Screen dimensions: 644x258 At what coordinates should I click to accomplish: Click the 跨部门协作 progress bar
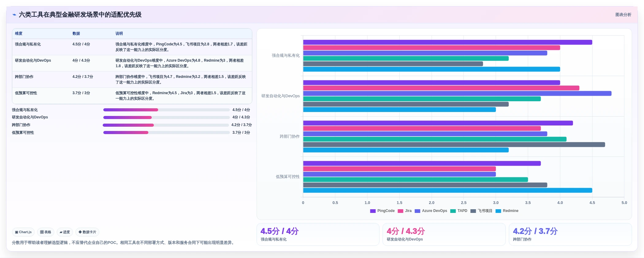[166, 125]
